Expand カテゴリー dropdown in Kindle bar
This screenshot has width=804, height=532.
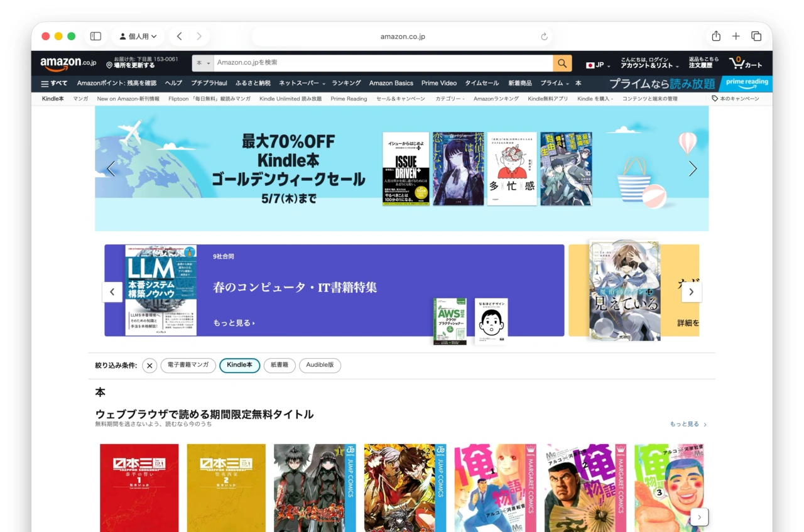coord(450,99)
